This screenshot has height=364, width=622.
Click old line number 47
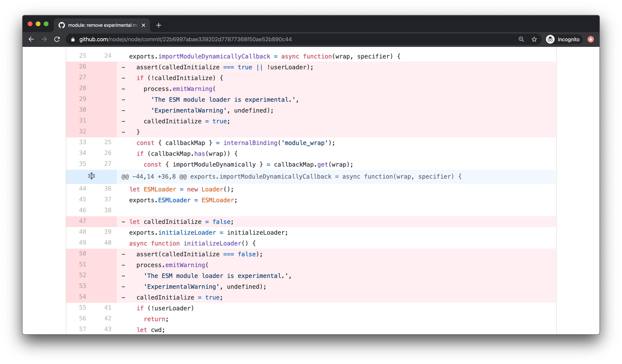pyautogui.click(x=82, y=221)
